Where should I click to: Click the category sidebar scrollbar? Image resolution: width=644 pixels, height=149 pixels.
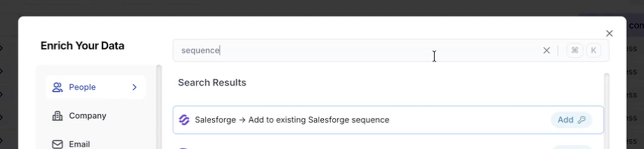[159, 106]
